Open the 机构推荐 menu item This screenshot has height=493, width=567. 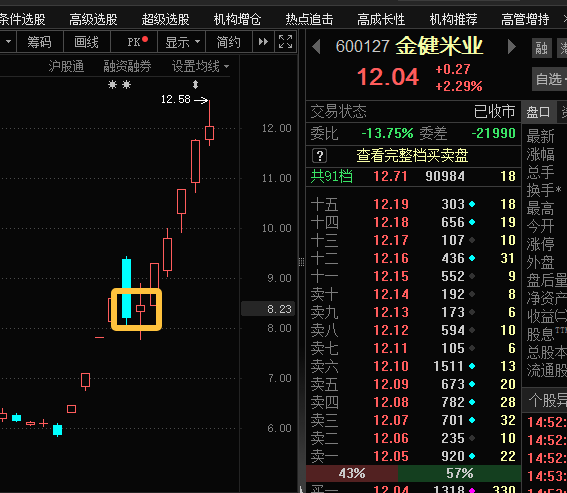point(453,19)
